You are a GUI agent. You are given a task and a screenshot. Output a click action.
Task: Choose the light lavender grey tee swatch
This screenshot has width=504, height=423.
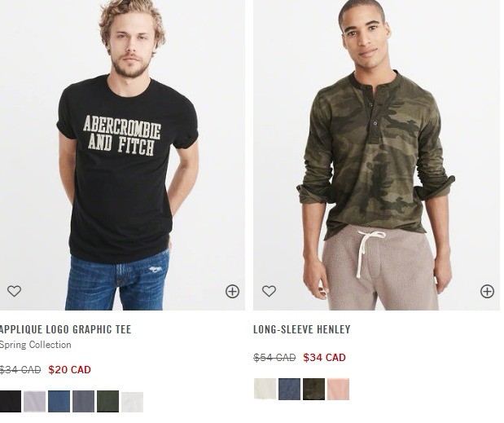click(x=35, y=401)
